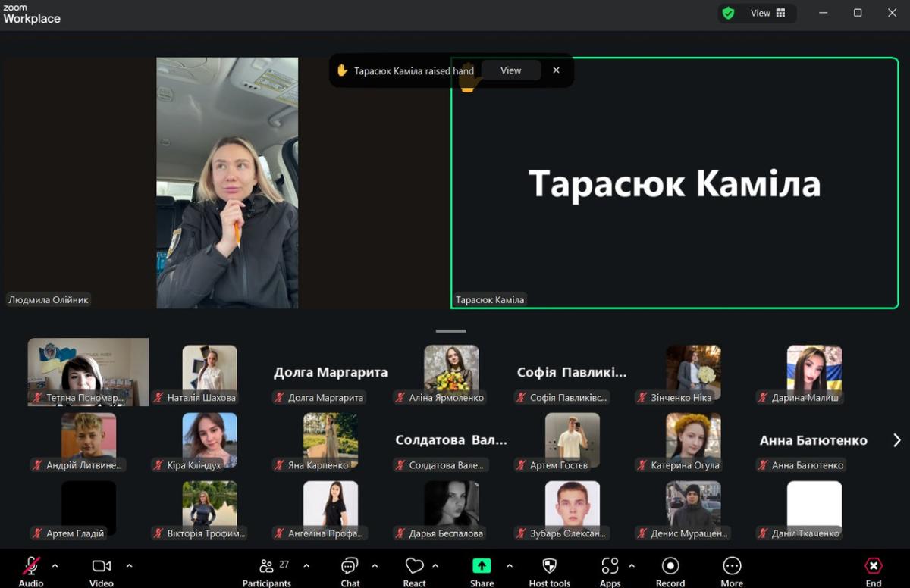Viewport: 910px width, 588px height.
Task: Open the Participants panel icon
Action: [266, 566]
